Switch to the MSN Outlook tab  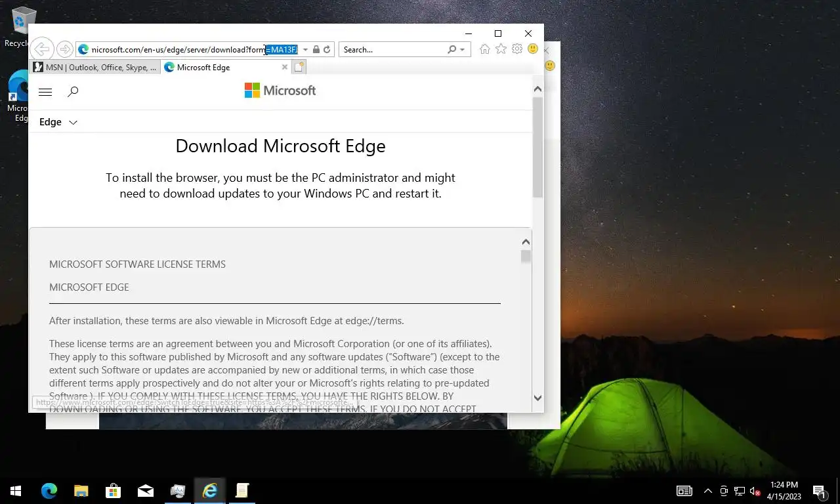pos(95,67)
